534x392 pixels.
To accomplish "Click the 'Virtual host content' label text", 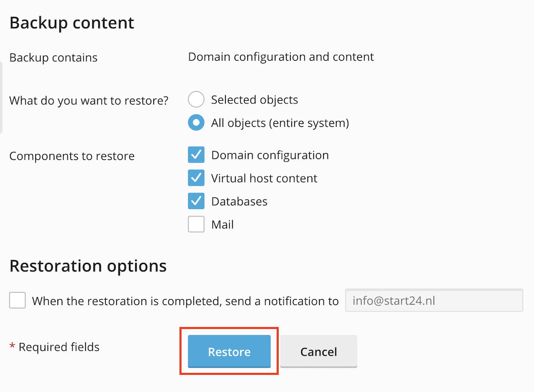I will (264, 178).
